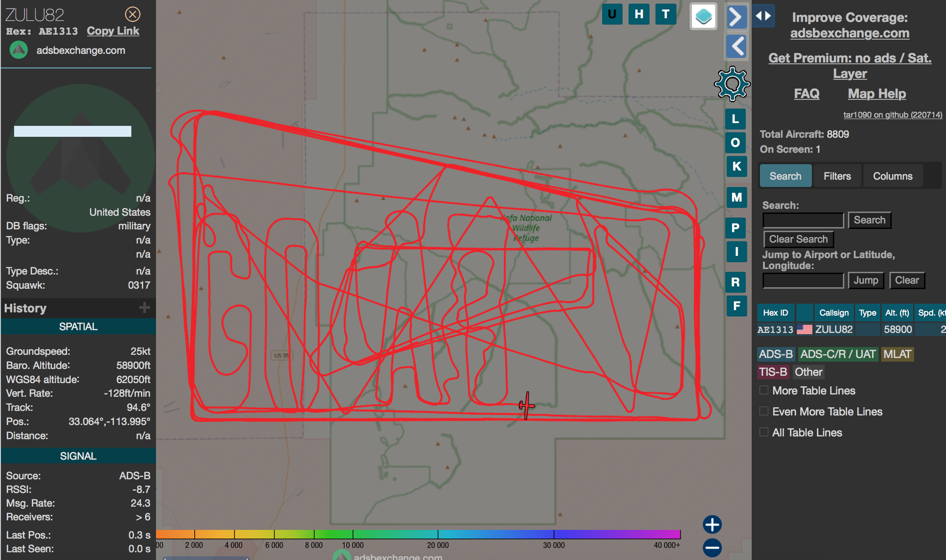Switch to the Filters tab
946x560 pixels.
pos(837,176)
